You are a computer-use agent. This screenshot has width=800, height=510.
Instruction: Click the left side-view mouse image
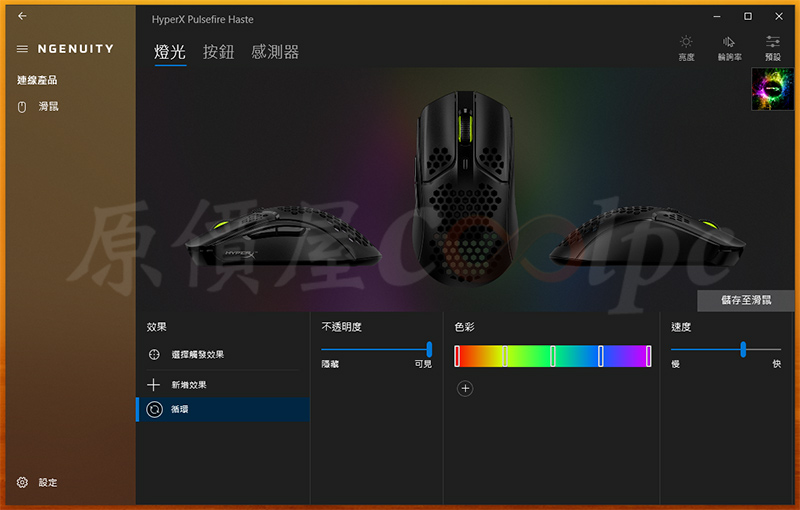click(283, 236)
